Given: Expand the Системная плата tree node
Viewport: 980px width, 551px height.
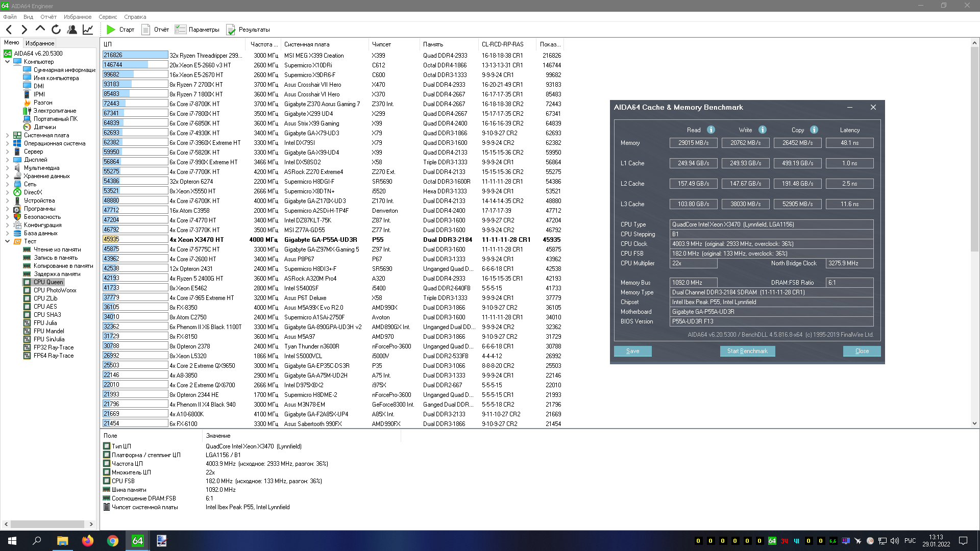Looking at the screenshot, I should [x=7, y=135].
